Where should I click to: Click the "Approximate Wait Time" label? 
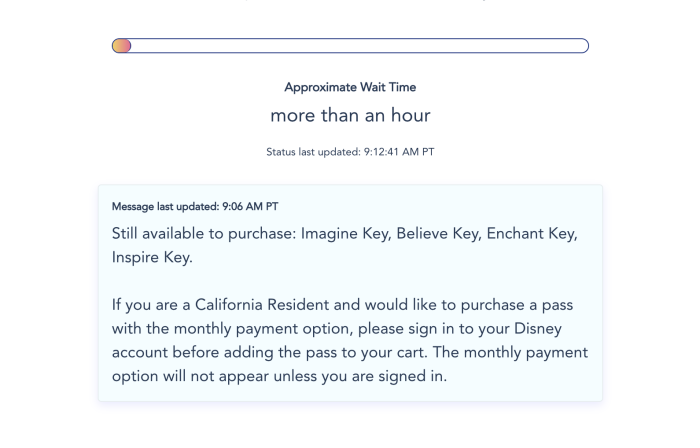[x=350, y=88]
